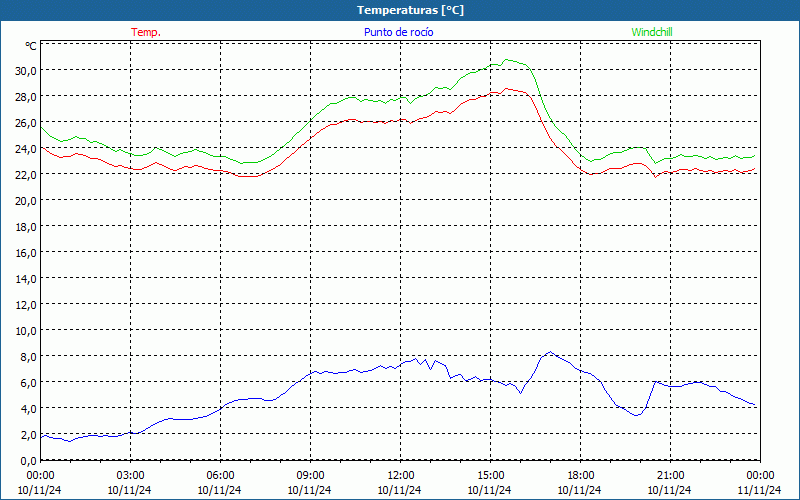The height and width of the screenshot is (500, 800).
Task: Click the '0,0' y-axis value
Action: (29, 461)
